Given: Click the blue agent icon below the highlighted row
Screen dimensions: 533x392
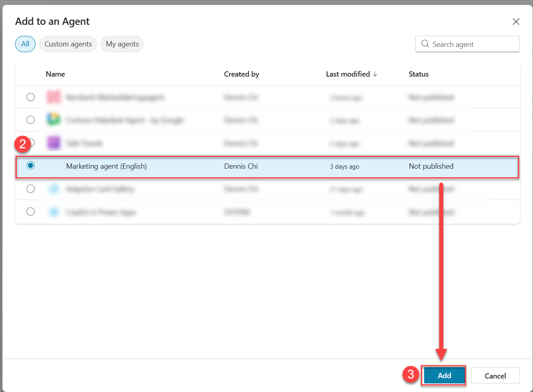Looking at the screenshot, I should 53,189.
